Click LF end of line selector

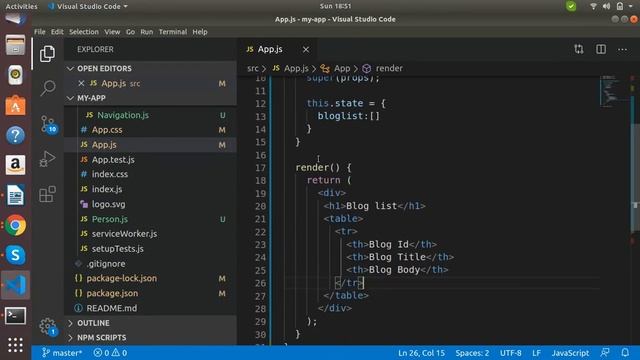[536, 353]
